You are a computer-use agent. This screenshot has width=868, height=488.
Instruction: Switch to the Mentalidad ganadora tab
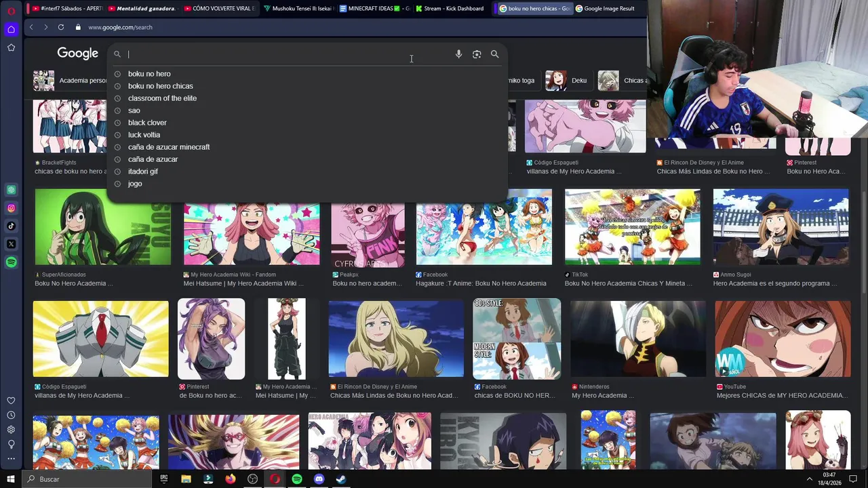click(142, 9)
